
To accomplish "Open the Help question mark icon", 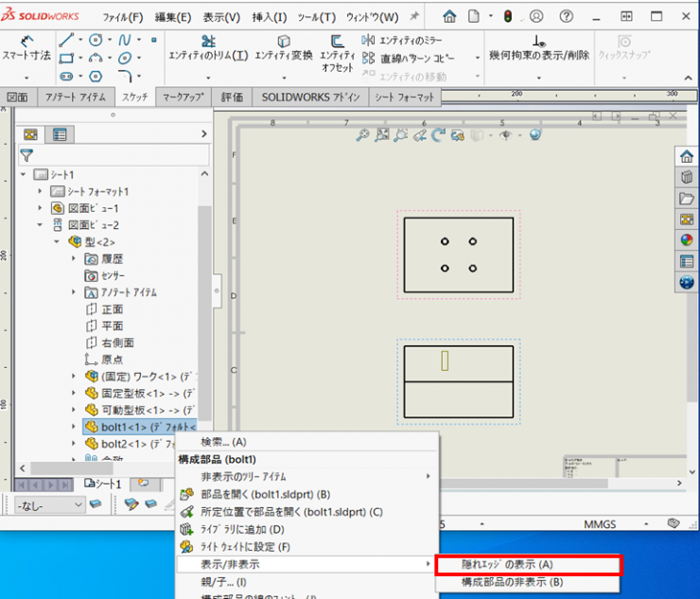I will point(566,16).
